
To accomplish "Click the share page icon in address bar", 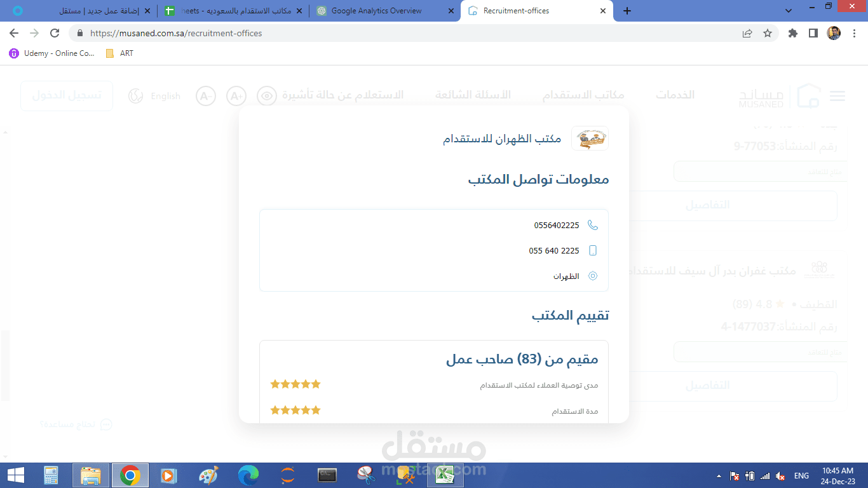I will 747,33.
